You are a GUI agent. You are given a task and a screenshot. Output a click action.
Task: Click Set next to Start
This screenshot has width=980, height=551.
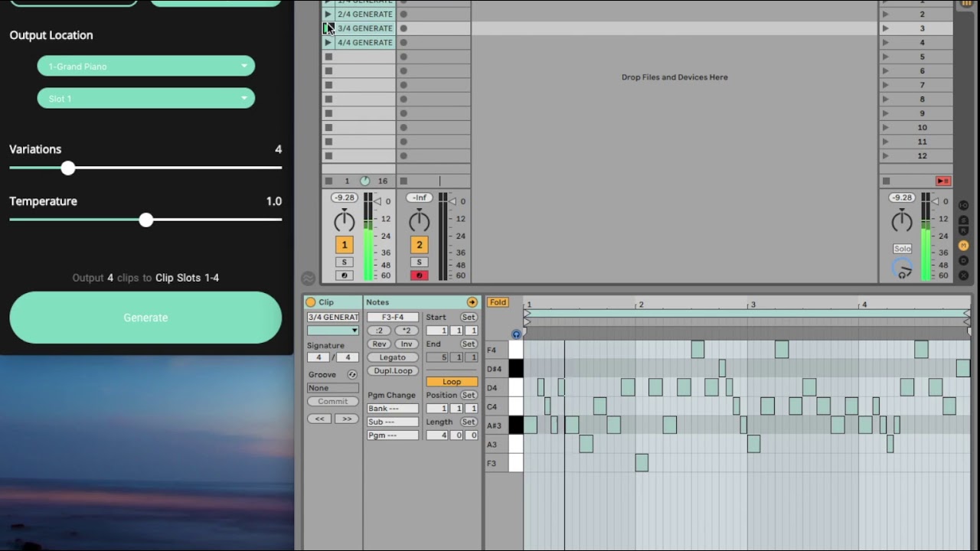(x=469, y=317)
